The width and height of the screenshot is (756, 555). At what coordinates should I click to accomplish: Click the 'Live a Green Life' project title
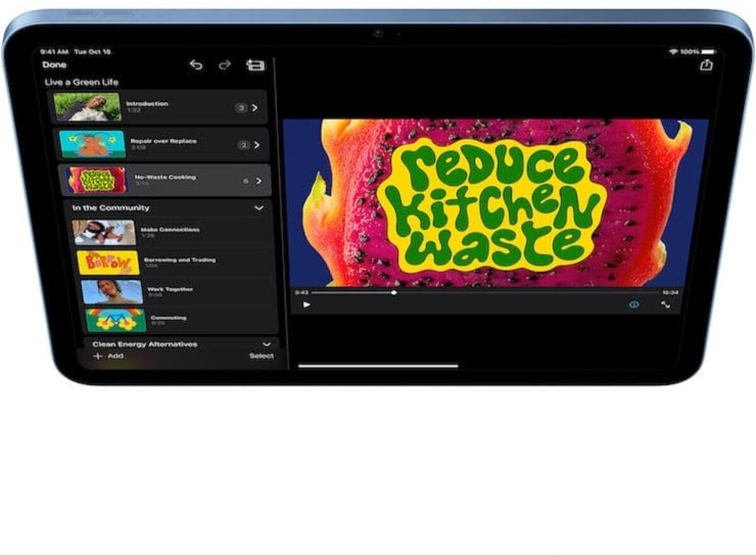click(81, 83)
